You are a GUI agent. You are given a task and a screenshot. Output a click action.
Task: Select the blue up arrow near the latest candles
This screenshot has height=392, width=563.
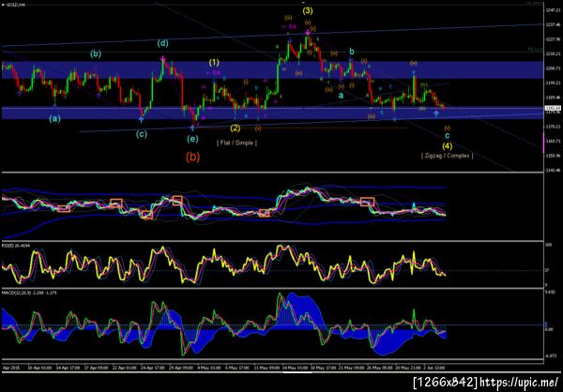[x=436, y=113]
